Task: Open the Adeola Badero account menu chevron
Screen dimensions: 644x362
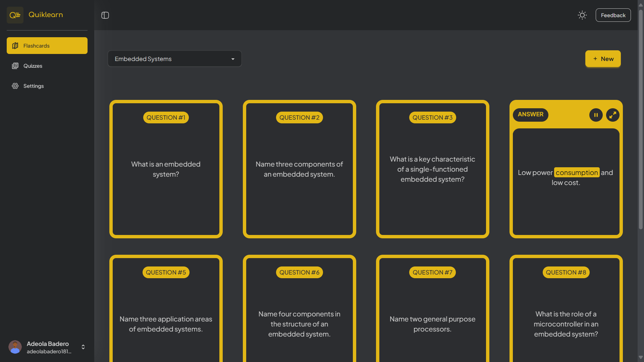Action: (83, 347)
